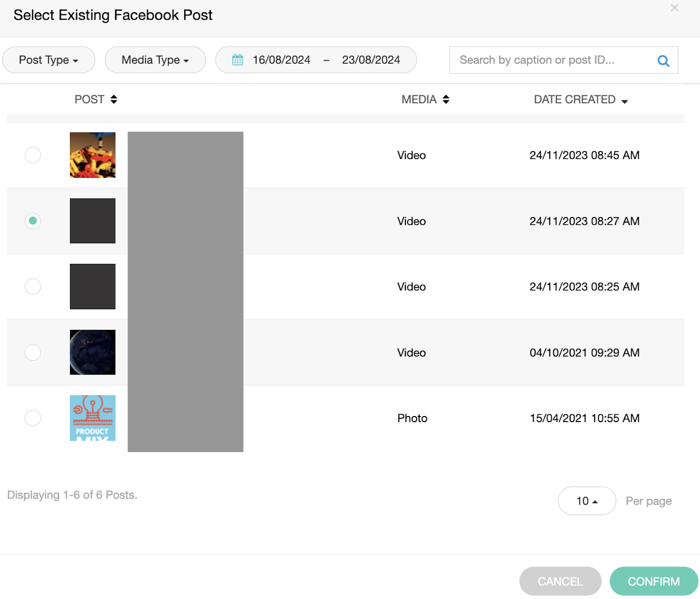
Task: Focus the search by caption field
Action: tap(553, 60)
